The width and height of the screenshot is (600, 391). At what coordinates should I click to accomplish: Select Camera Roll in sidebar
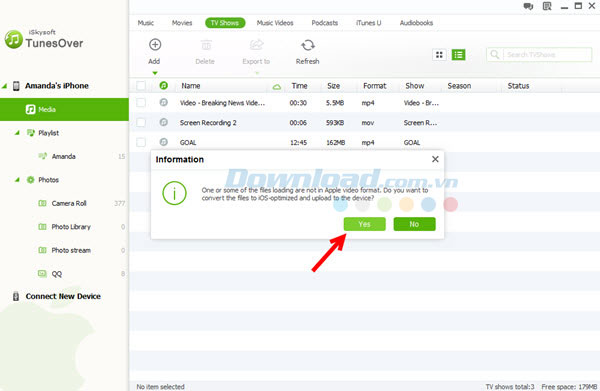[x=69, y=204]
